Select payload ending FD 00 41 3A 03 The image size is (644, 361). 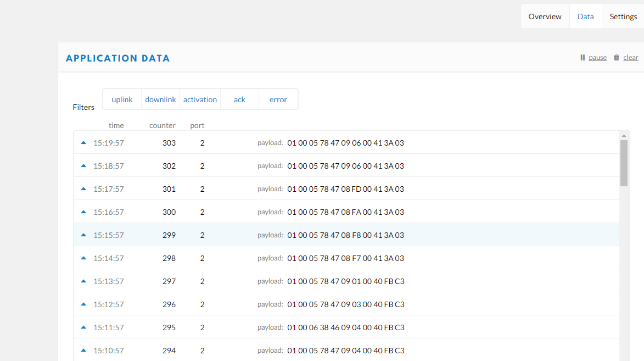tap(345, 188)
